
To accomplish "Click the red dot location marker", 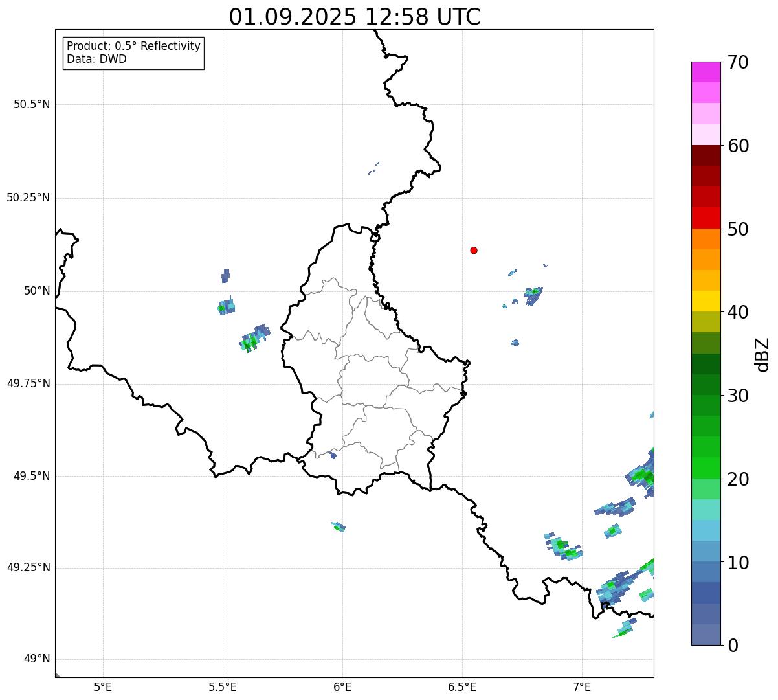I will [474, 250].
